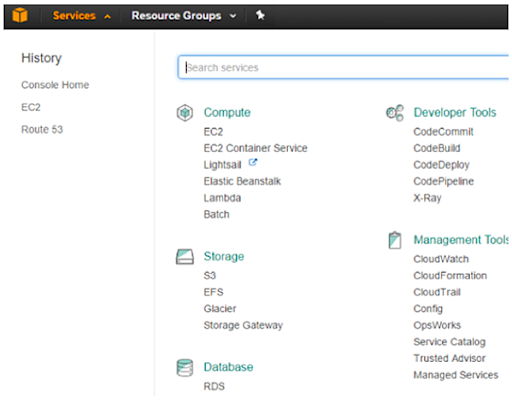Open Trusted Advisor
Viewport: 512px width, 403px height.
click(x=449, y=358)
